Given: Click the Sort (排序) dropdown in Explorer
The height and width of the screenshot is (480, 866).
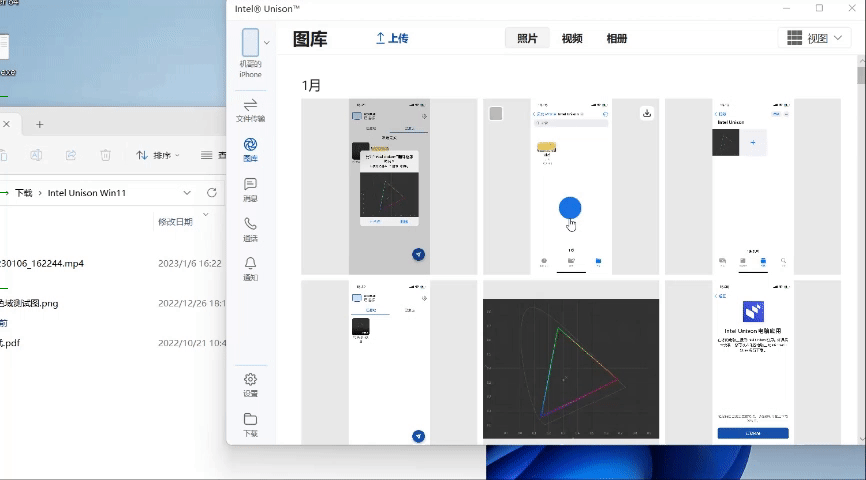Looking at the screenshot, I should pyautogui.click(x=158, y=155).
